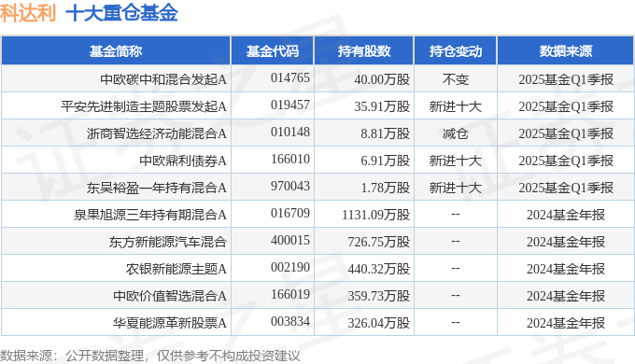Image resolution: width=635 pixels, height=364 pixels.
Task: Select fund code 166019
Action: [x=290, y=294]
